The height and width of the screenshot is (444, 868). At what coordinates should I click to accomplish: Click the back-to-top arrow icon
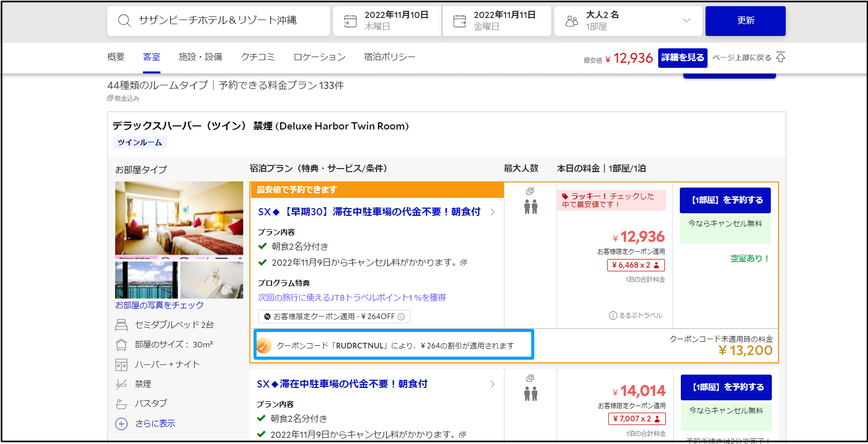781,58
